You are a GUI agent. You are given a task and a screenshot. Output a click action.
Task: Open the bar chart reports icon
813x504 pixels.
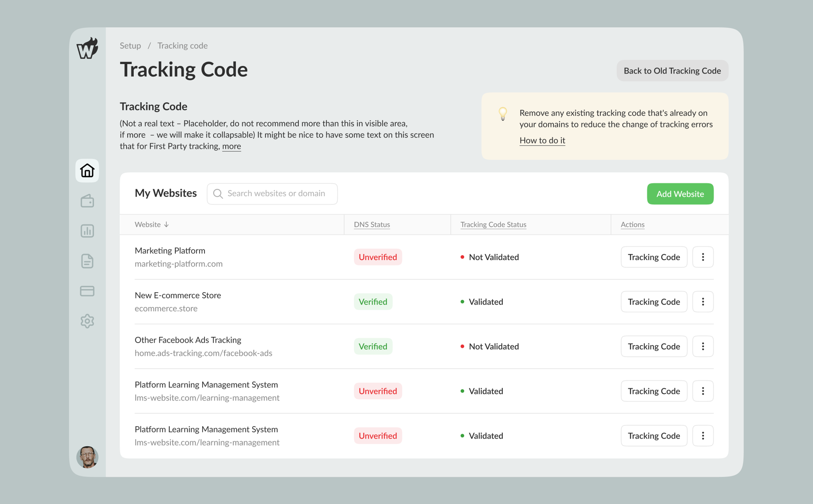[87, 231]
